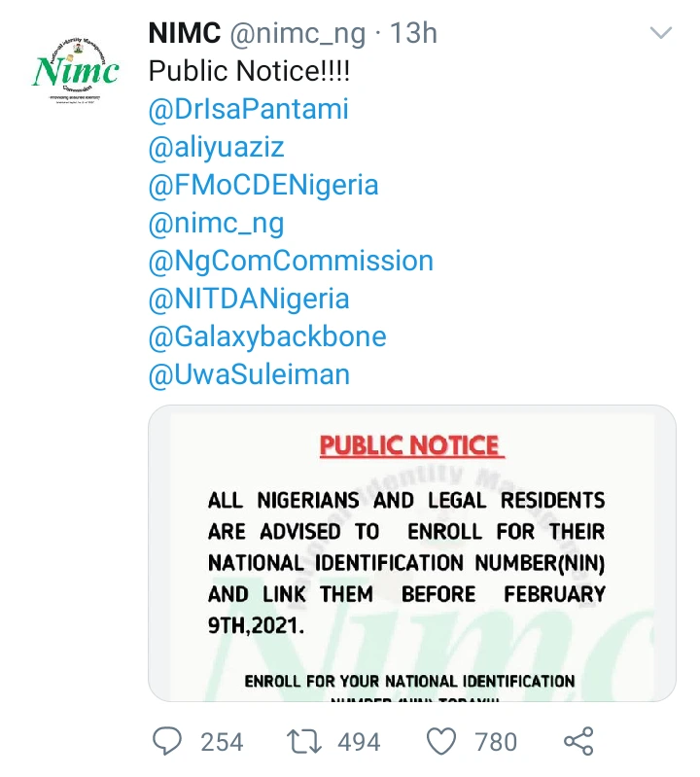This screenshot has width=700, height=777.
Task: Open the @UwaSuleiman mention
Action: tap(248, 374)
